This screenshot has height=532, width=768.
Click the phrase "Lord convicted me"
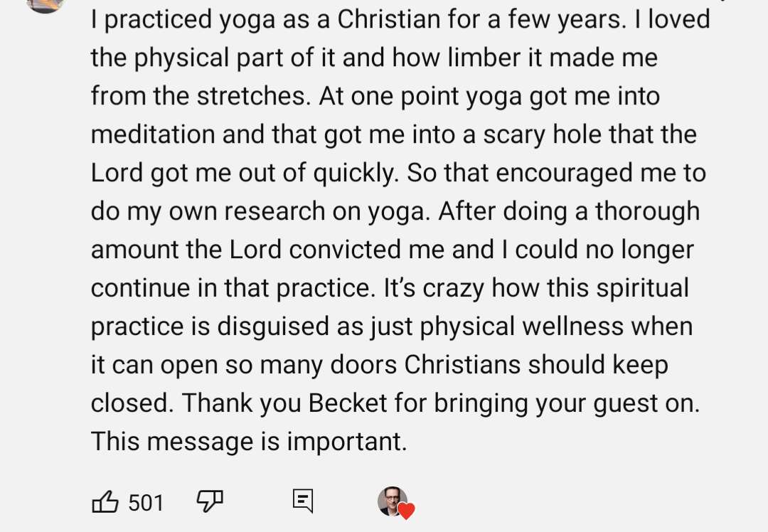(x=338, y=250)
